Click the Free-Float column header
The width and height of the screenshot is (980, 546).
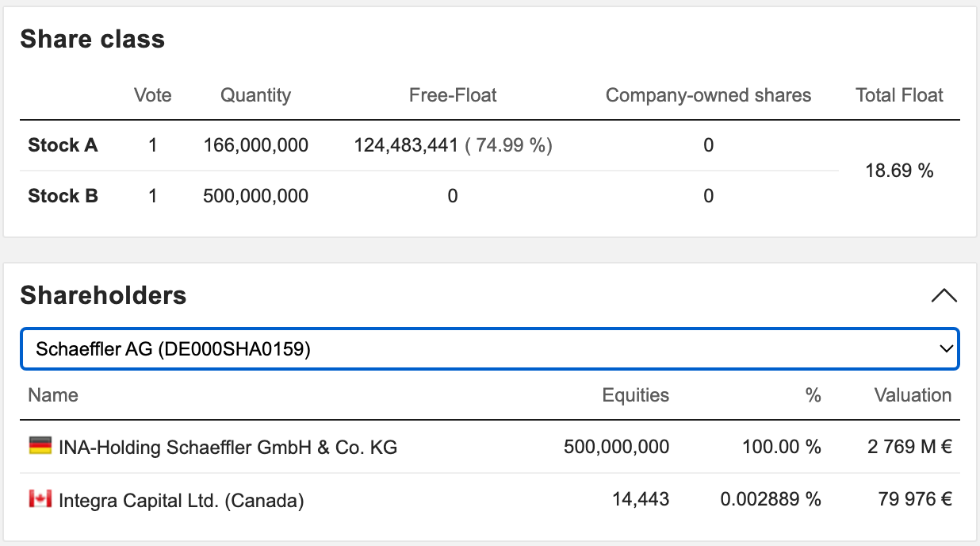pos(453,95)
